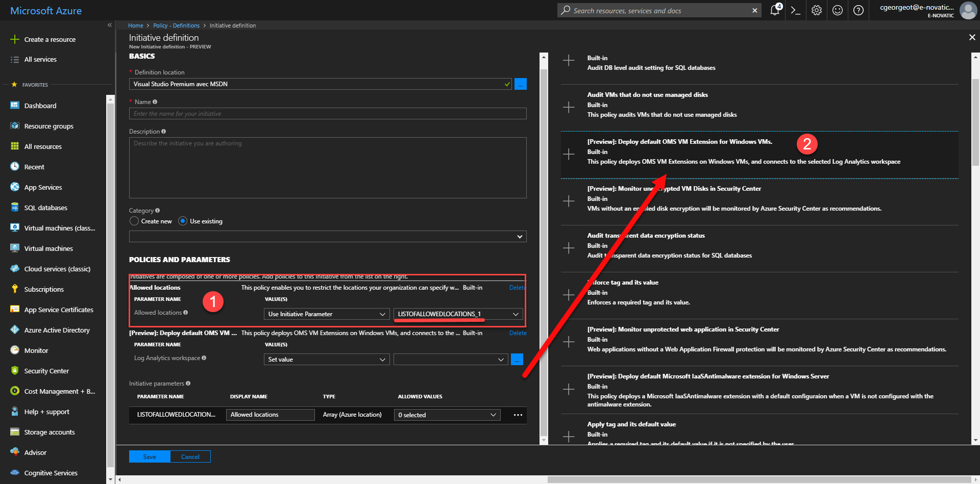Click the Dashboard icon in favorites

(x=15, y=105)
